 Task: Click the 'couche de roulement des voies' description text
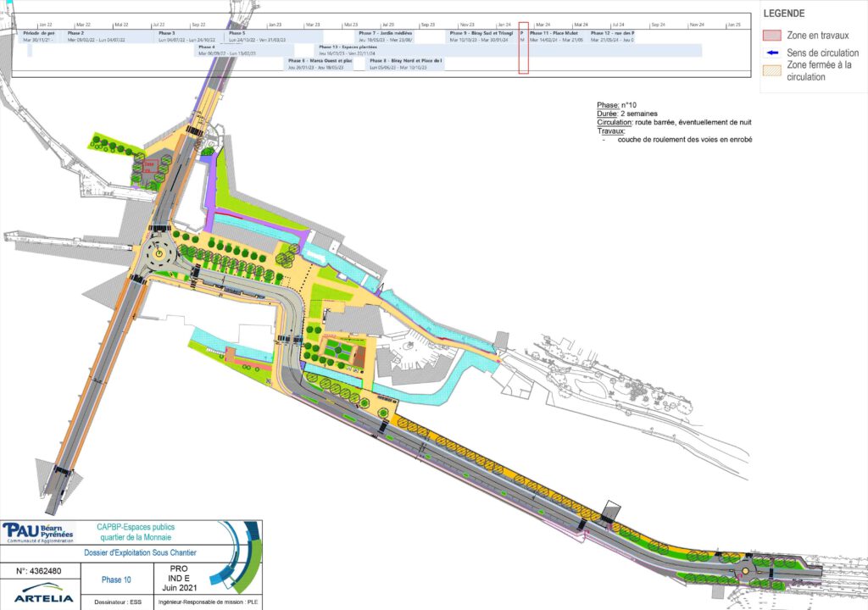coord(684,139)
